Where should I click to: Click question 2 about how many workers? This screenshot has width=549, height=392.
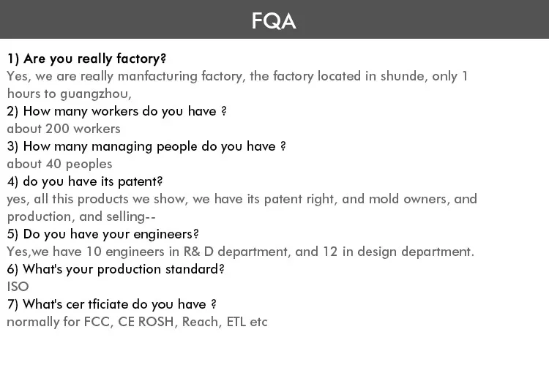[116, 111]
